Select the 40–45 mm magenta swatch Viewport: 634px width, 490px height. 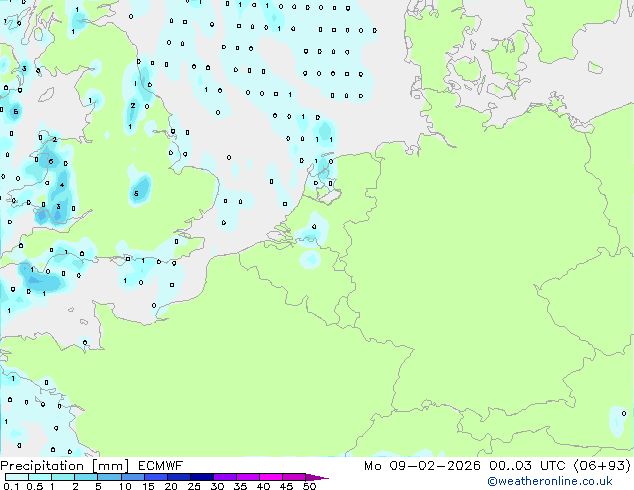(x=271, y=477)
